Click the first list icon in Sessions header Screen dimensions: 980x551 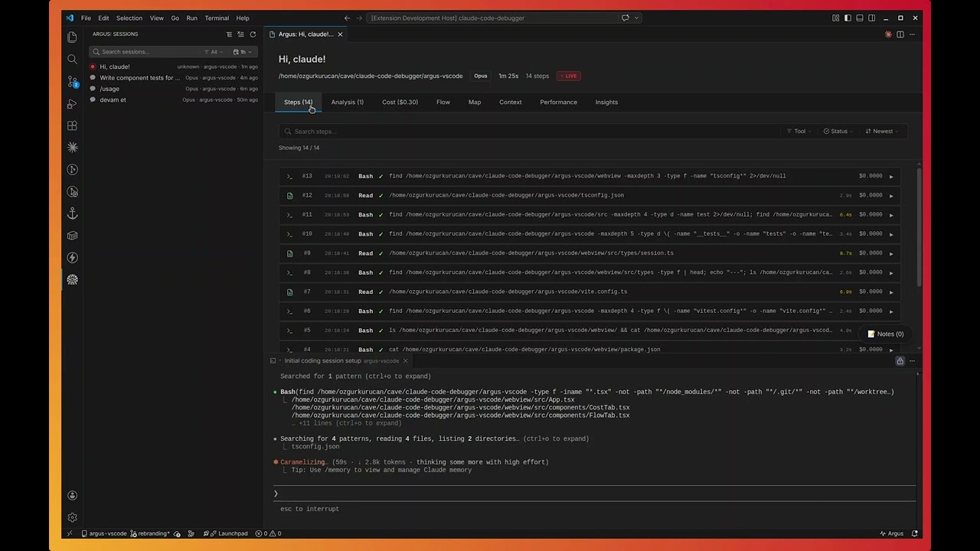click(x=229, y=34)
